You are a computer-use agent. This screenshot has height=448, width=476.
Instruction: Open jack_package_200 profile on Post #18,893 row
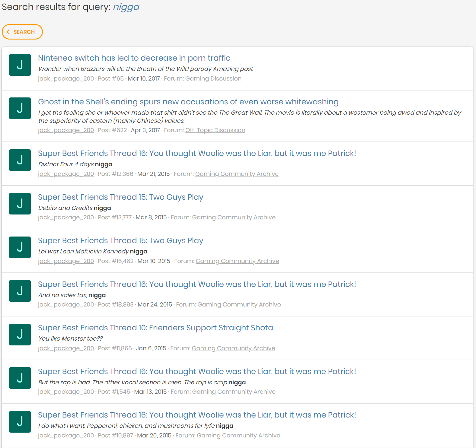click(66, 304)
